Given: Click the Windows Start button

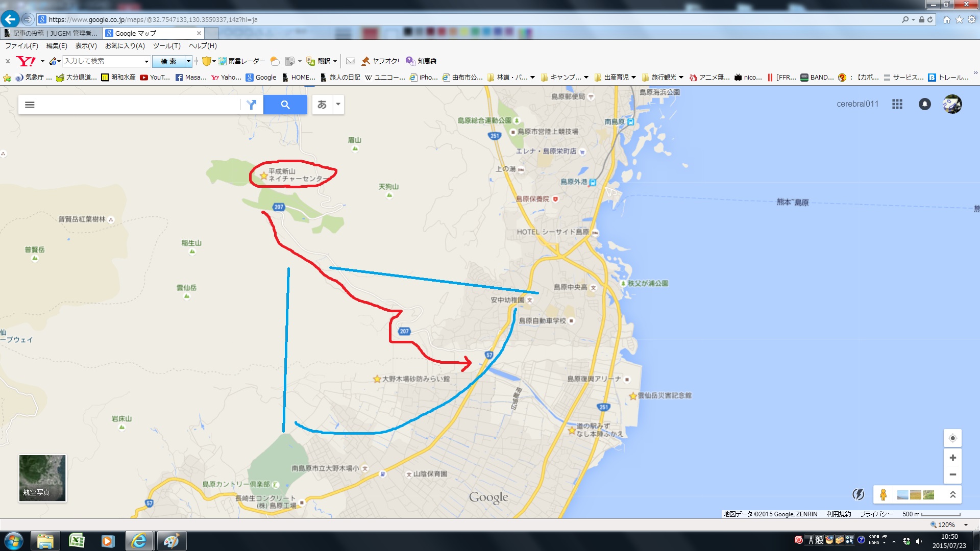Looking at the screenshot, I should click(14, 541).
